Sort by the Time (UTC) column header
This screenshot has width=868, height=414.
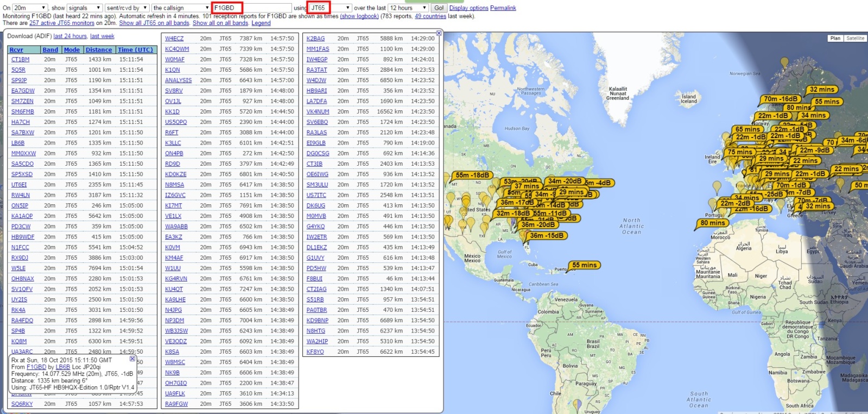pos(136,50)
